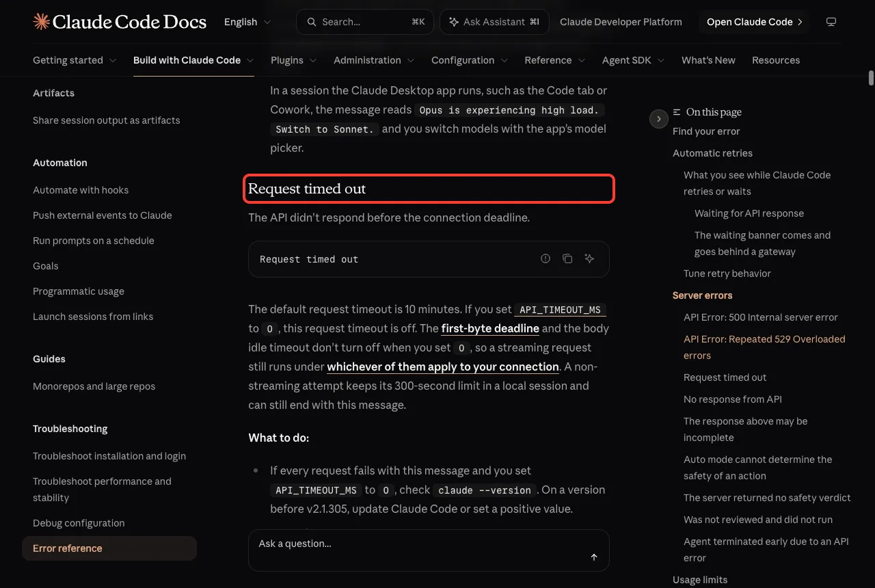Jump to No response from API

tap(733, 399)
